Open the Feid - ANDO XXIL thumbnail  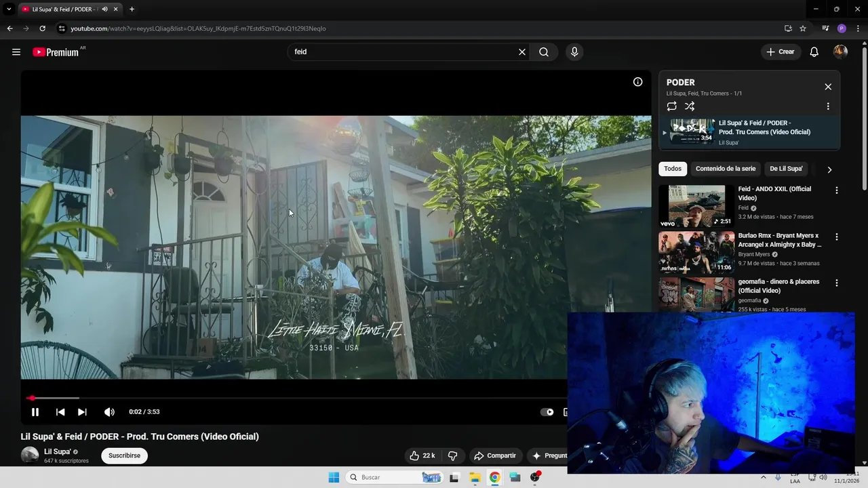[696, 206]
